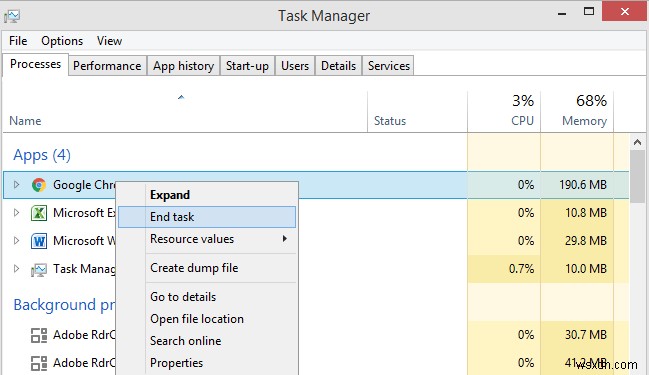The image size is (649, 375).
Task: Click Task Manager CPU value 0.7%
Action: pyautogui.click(x=522, y=269)
